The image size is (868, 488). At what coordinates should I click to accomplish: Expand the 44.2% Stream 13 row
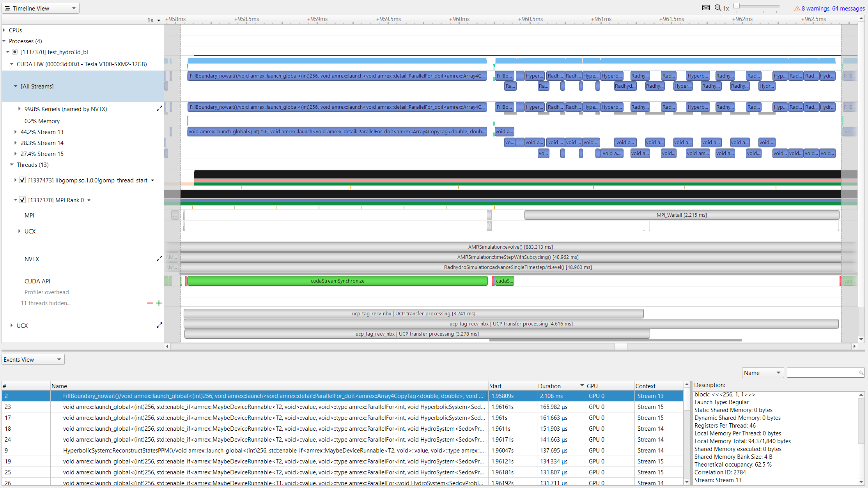coord(15,132)
